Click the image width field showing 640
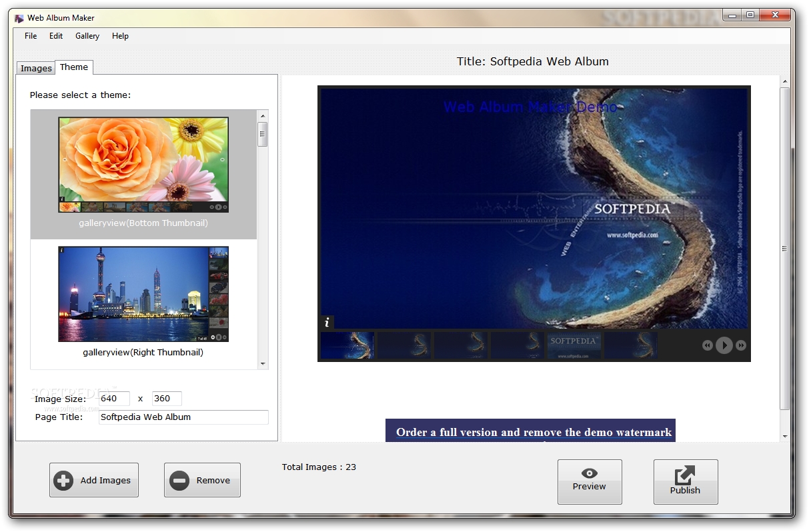 114,399
